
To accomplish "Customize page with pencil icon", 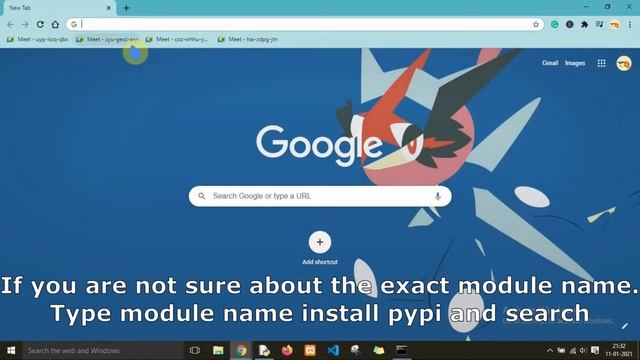I will pyautogui.click(x=625, y=326).
